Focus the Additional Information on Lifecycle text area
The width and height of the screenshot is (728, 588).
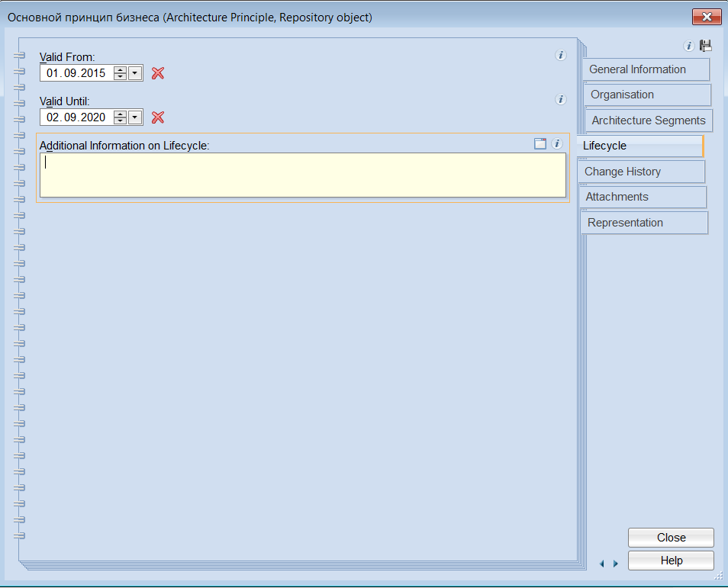pyautogui.click(x=303, y=175)
